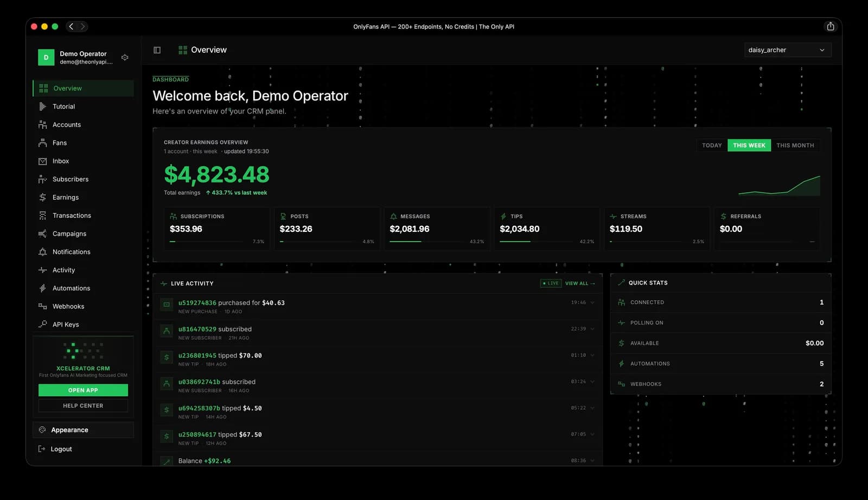This screenshot has height=500, width=868.
Task: Click the Accounts icon in sidebar
Action: (42, 125)
